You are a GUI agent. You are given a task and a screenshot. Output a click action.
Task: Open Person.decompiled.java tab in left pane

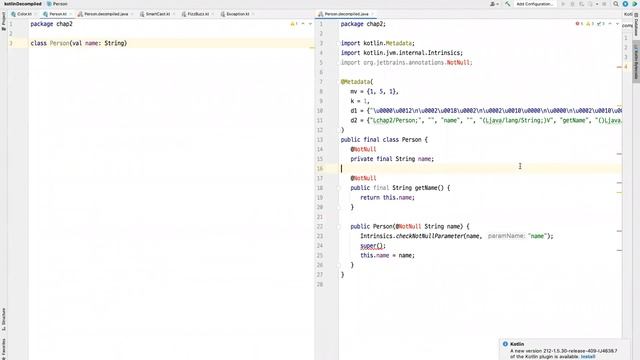tap(103, 14)
